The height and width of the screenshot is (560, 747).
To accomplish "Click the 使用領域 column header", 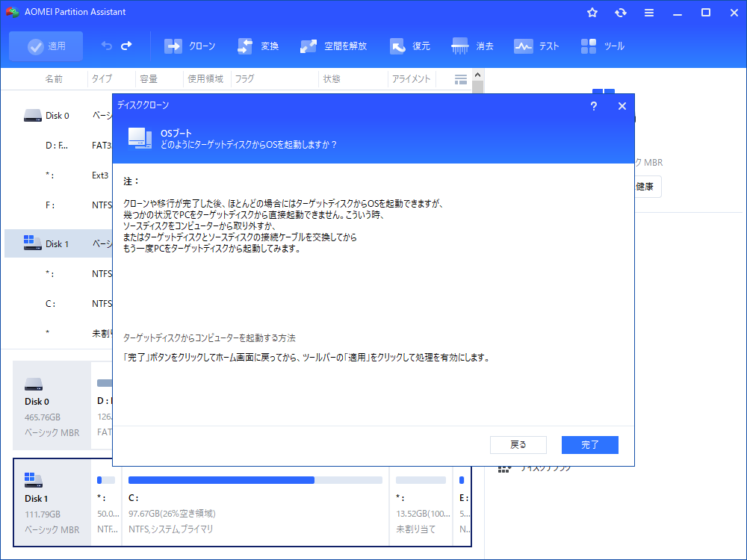I will tap(205, 79).
